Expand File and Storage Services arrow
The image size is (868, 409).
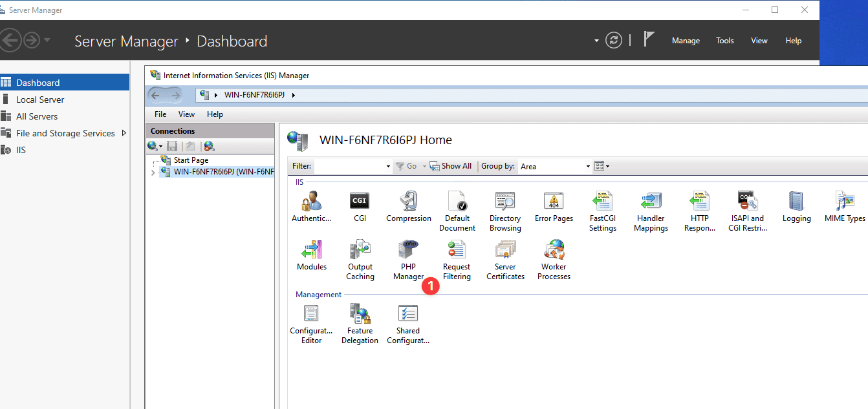[124, 133]
